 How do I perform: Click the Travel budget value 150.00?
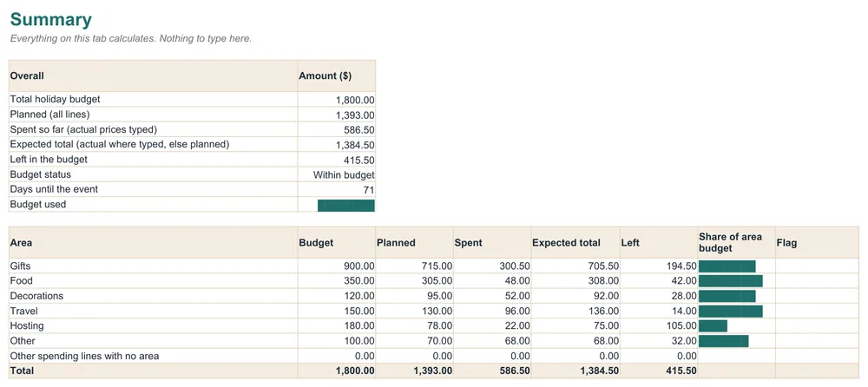click(x=358, y=312)
